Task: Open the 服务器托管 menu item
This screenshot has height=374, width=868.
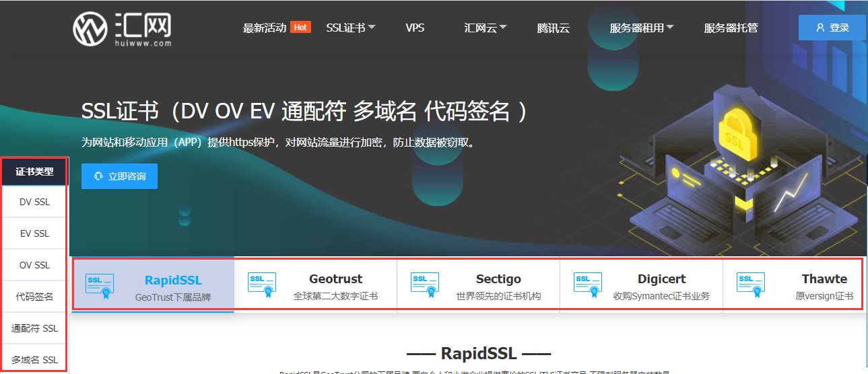Action: coord(731,28)
